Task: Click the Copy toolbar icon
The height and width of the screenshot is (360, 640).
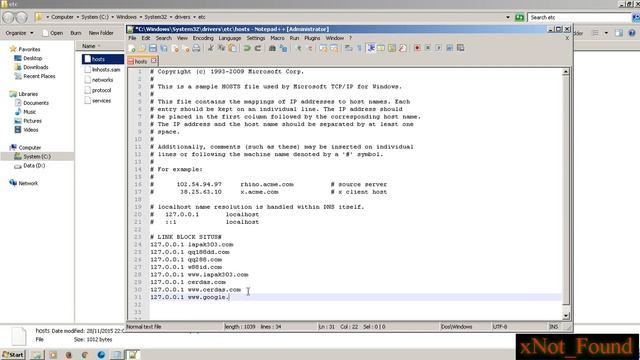Action: pyautogui.click(x=222, y=48)
